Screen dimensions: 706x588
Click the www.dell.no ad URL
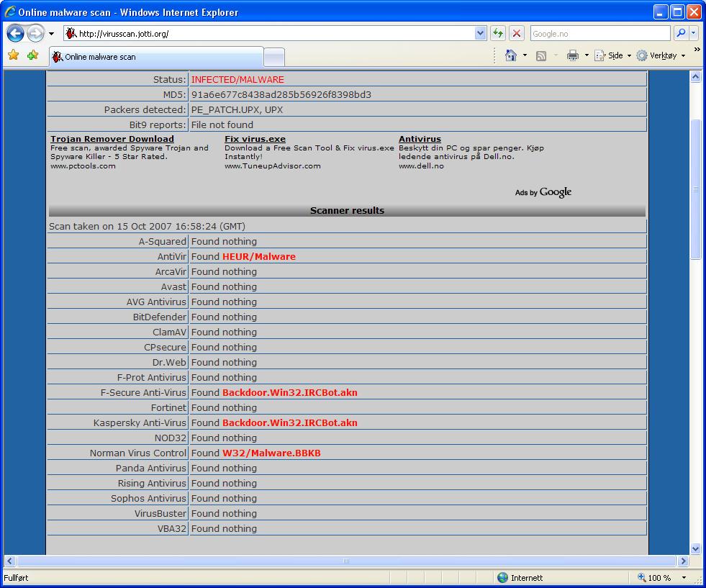pos(421,166)
